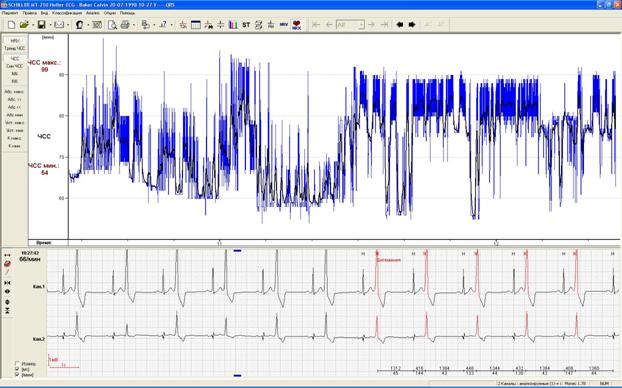
Task: Click the new blank document icon
Action: pos(12,25)
